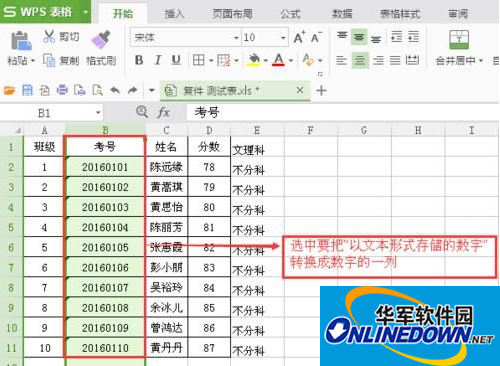
Task: Click the Undo arrow
Action: 115,90
